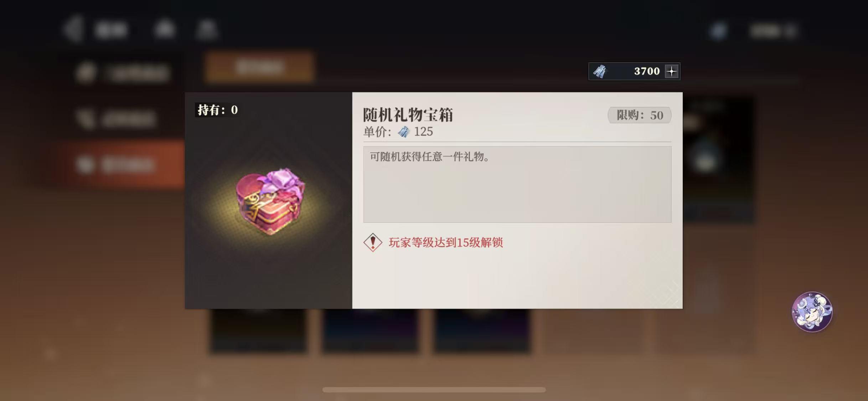Tap the 可随机获得任意一件礼物 description box
The image size is (868, 401).
coord(517,185)
